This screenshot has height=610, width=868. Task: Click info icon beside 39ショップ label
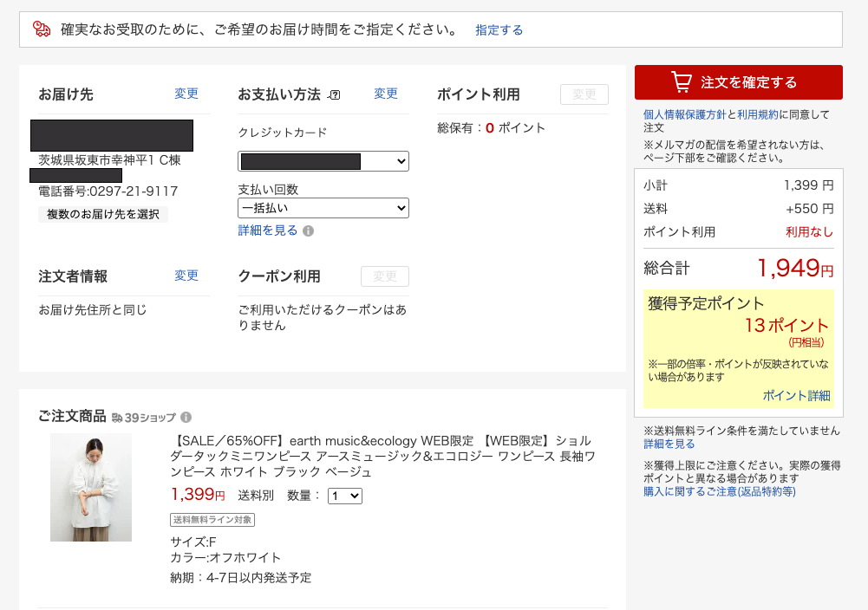click(186, 417)
